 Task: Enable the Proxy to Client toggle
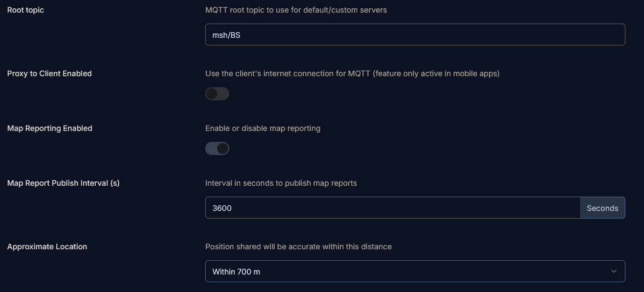click(217, 94)
